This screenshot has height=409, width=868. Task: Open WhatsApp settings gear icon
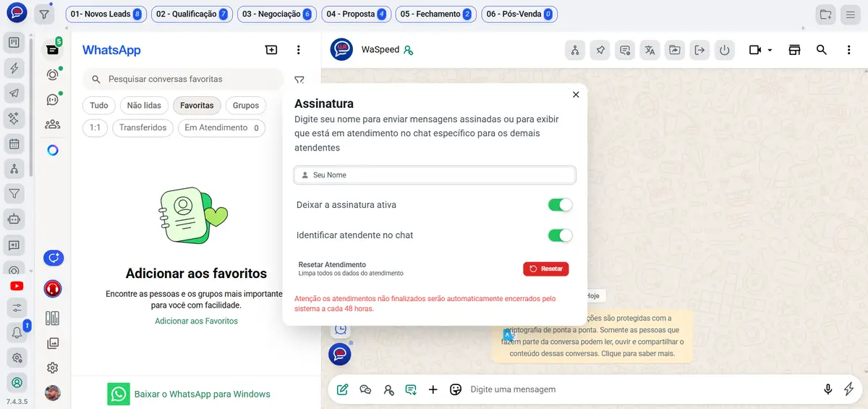(52, 368)
